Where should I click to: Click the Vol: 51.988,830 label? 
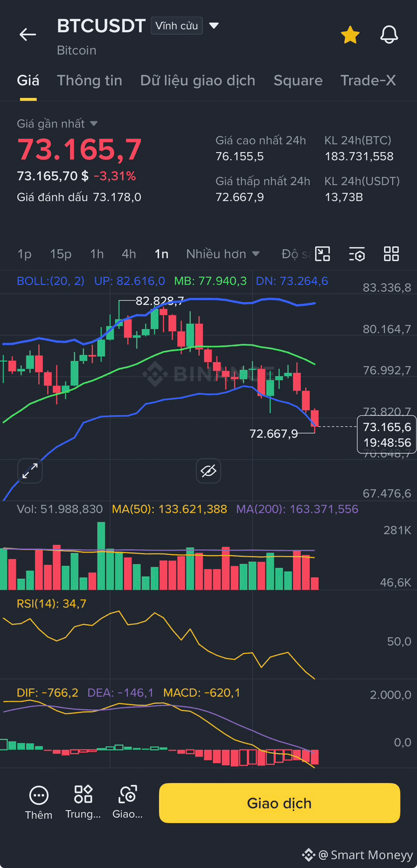coord(59,509)
